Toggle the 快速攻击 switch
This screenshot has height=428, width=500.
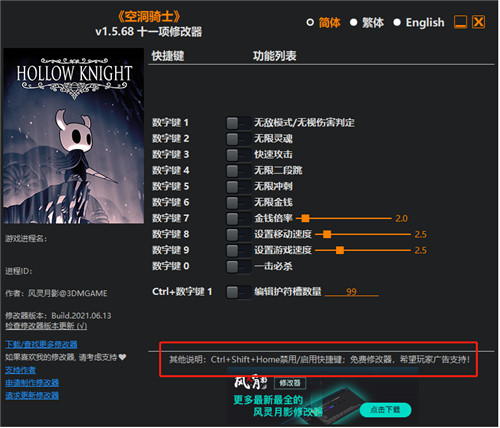[x=239, y=155]
